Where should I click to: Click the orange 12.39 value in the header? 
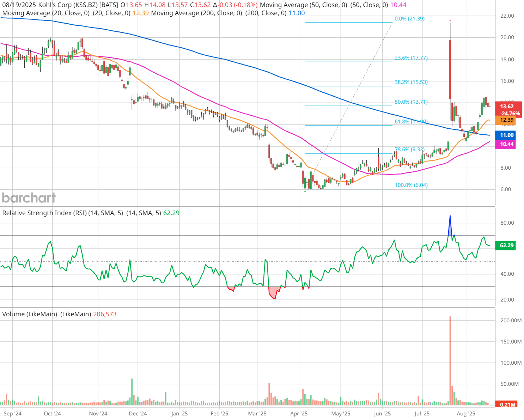tap(140, 13)
